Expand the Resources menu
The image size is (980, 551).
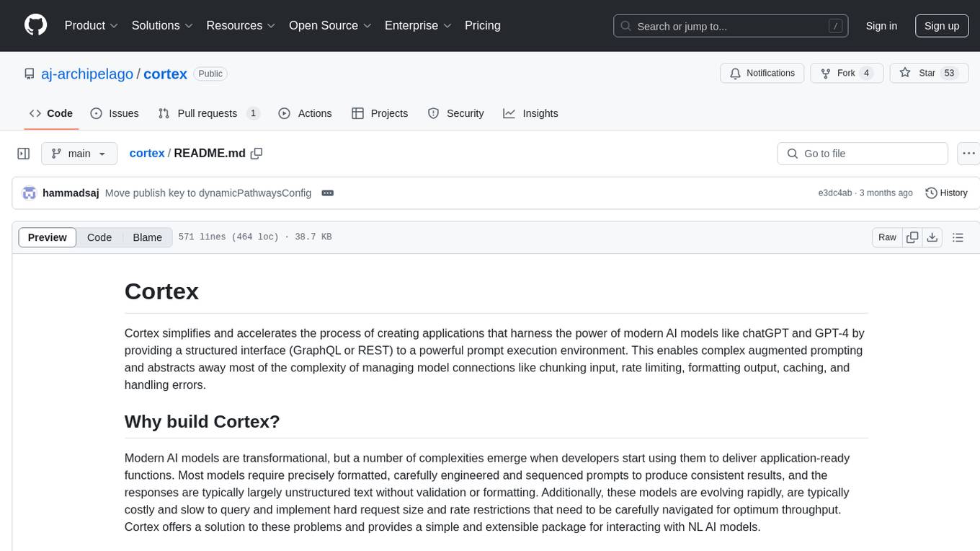coord(241,25)
